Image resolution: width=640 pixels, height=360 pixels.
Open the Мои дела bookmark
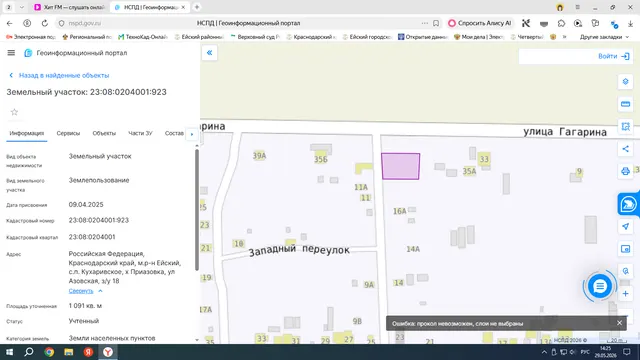[479, 37]
